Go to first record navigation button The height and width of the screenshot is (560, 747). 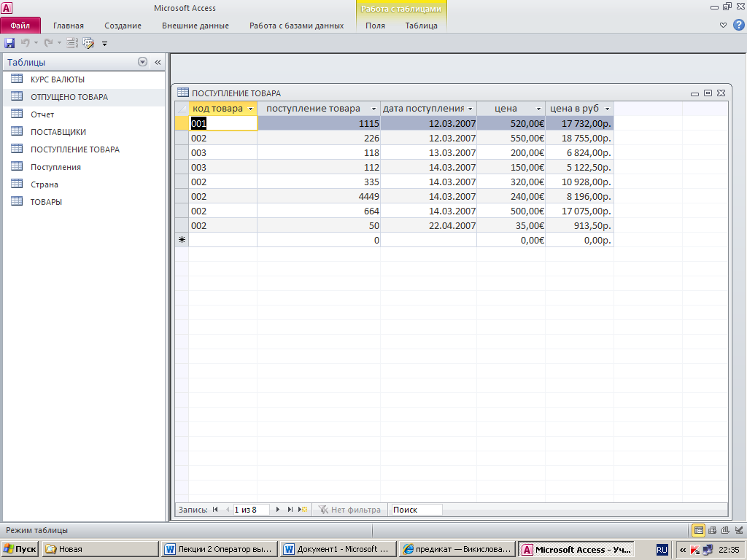pyautogui.click(x=215, y=510)
